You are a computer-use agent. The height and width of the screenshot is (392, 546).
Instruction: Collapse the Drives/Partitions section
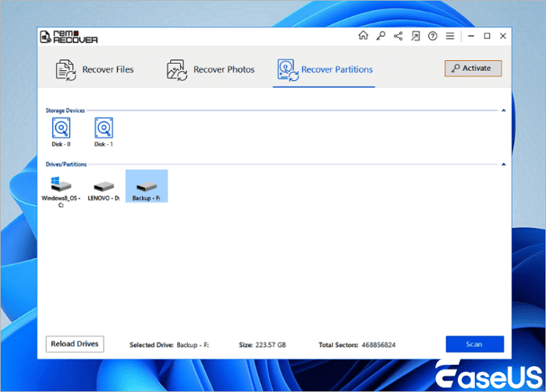pos(504,164)
